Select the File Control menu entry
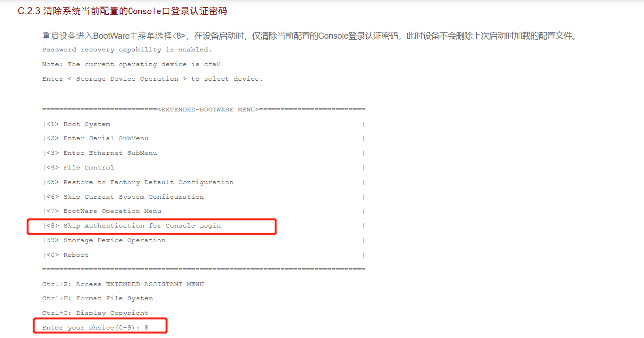 [78, 168]
